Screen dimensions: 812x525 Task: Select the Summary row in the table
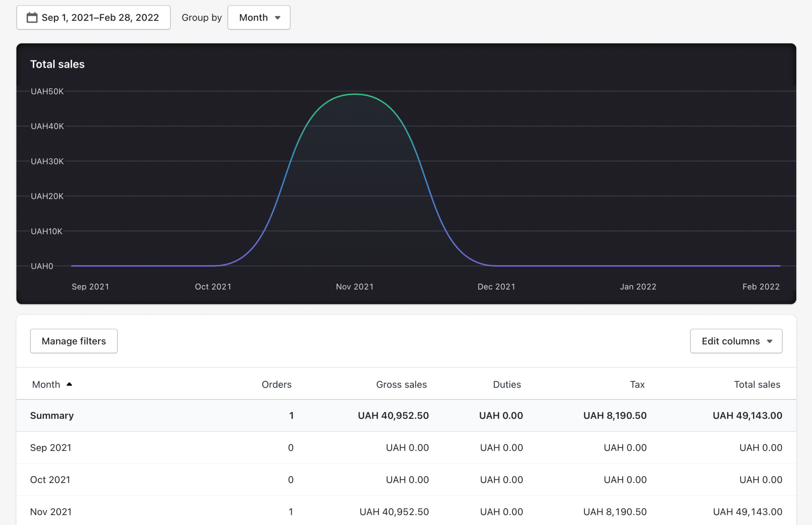tap(406, 415)
